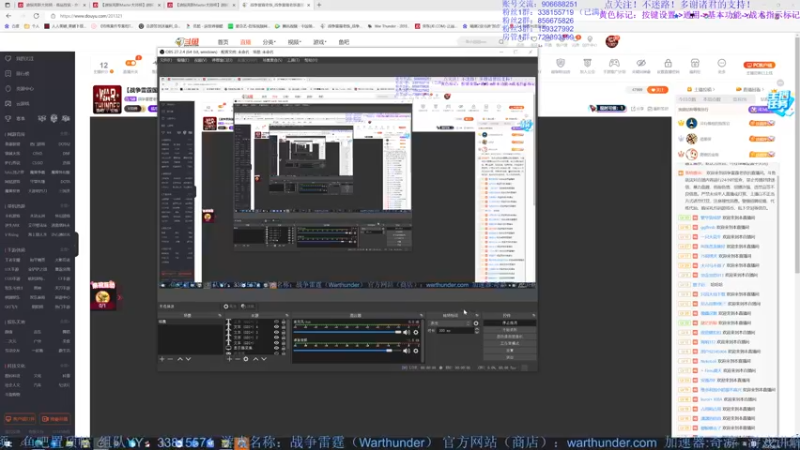Viewport: 800px width, 450px height.
Task: Go to 首页 tab in Douyu navigation
Action: (x=223, y=42)
